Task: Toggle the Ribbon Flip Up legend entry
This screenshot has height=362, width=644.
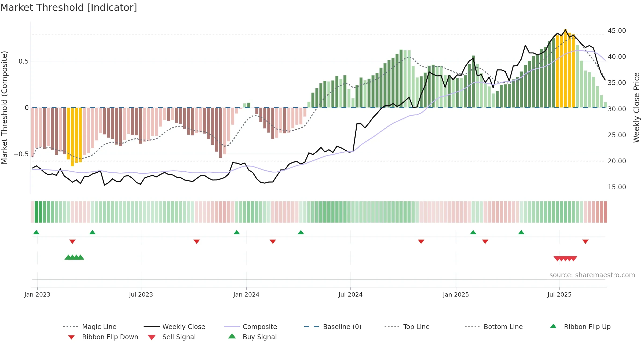Action: pos(580,327)
